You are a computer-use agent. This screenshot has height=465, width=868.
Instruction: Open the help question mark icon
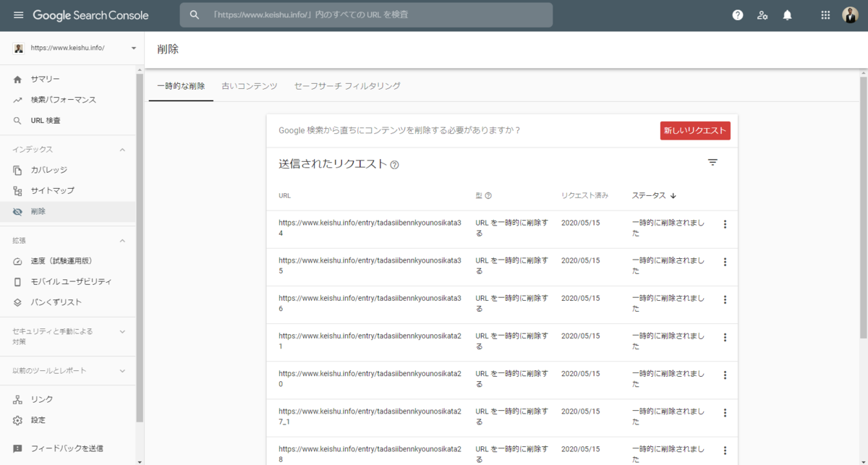pyautogui.click(x=738, y=15)
